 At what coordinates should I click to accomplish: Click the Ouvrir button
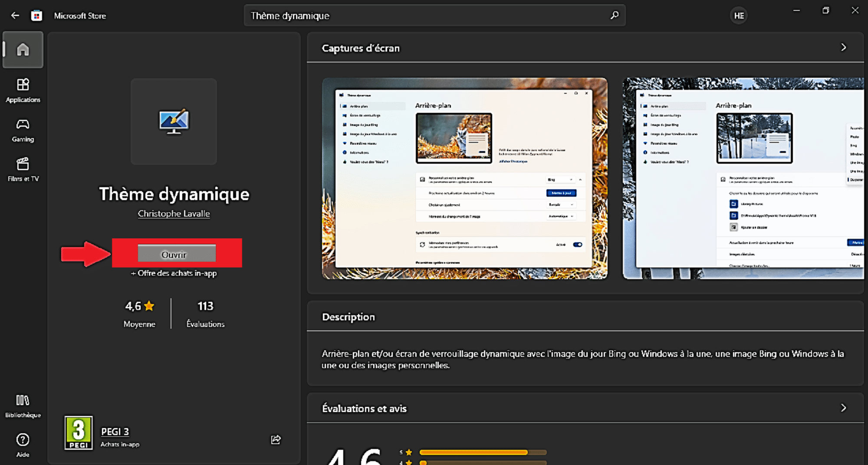pos(177,254)
